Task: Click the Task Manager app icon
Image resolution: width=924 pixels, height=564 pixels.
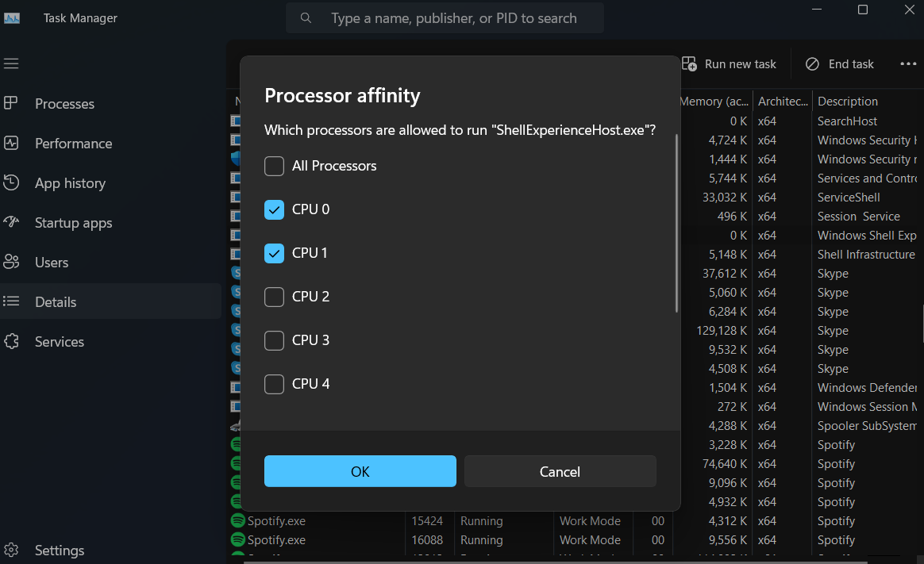Action: click(12, 18)
